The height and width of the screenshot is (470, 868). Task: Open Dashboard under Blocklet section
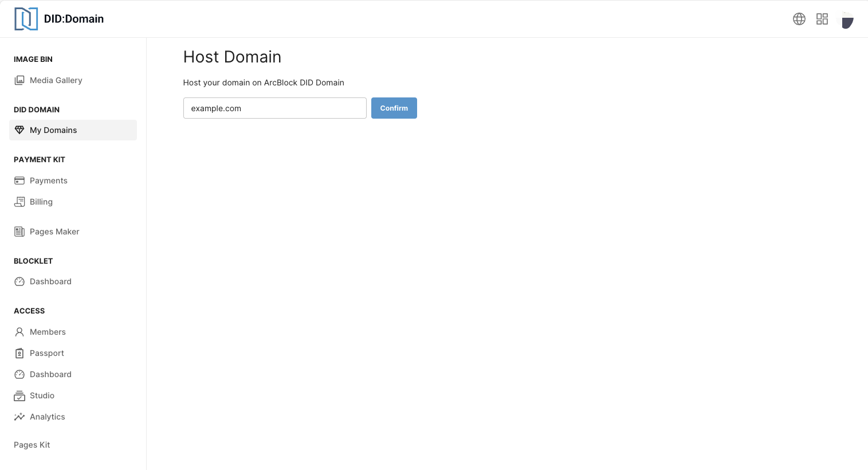50,281
